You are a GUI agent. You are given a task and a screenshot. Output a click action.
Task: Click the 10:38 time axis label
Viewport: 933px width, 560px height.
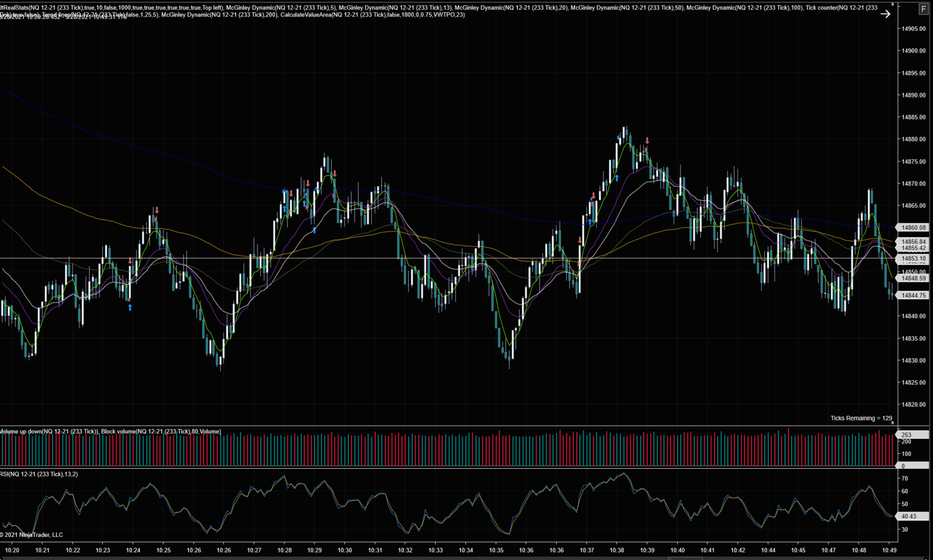[x=617, y=550]
